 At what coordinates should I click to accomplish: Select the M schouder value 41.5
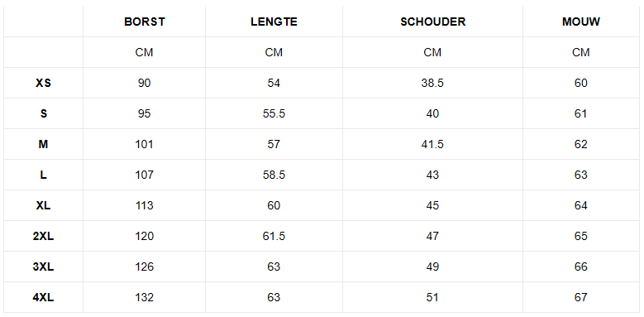point(432,144)
